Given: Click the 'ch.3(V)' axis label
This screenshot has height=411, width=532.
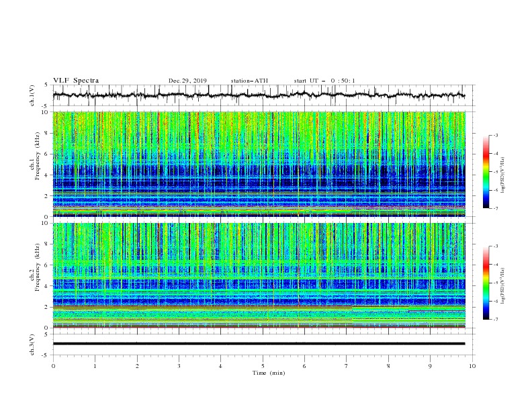Looking at the screenshot, I should pos(32,345).
